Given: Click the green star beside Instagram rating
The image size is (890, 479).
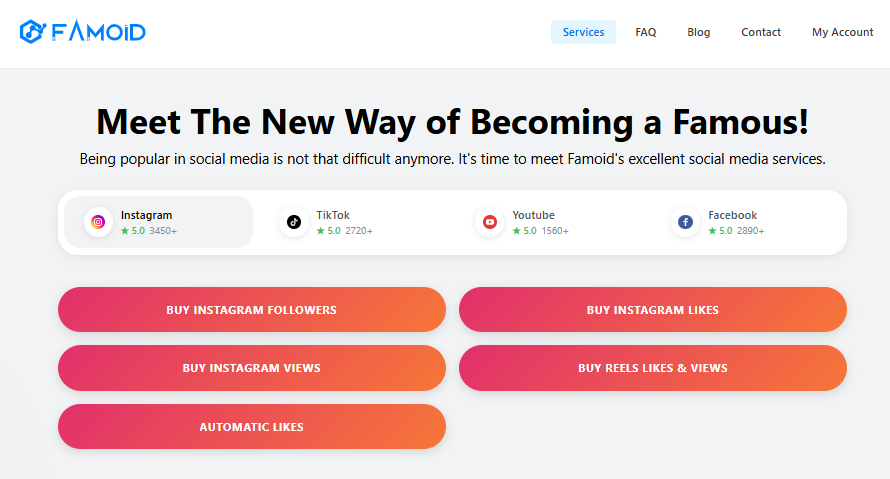Looking at the screenshot, I should coord(125,231).
